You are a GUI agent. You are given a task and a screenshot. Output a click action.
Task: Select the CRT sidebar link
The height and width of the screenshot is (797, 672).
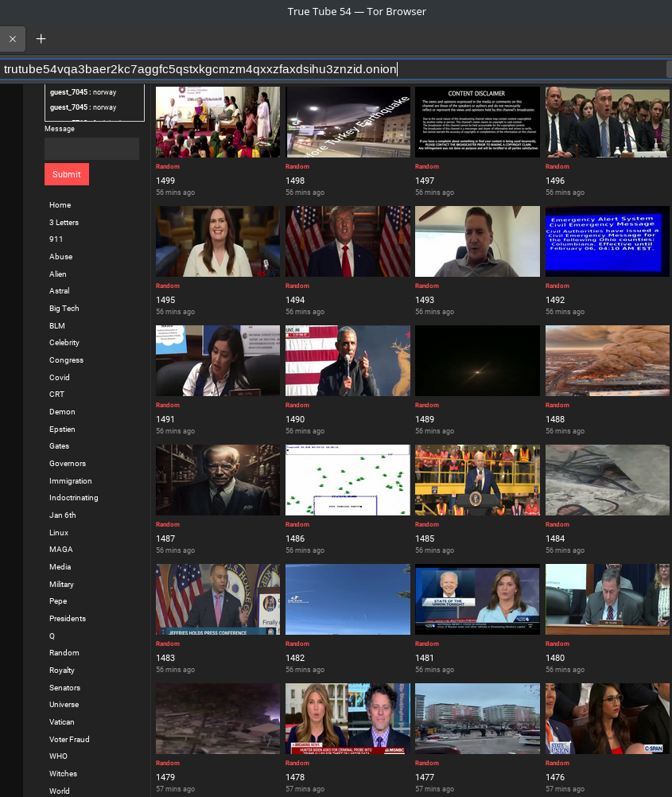[x=57, y=394]
